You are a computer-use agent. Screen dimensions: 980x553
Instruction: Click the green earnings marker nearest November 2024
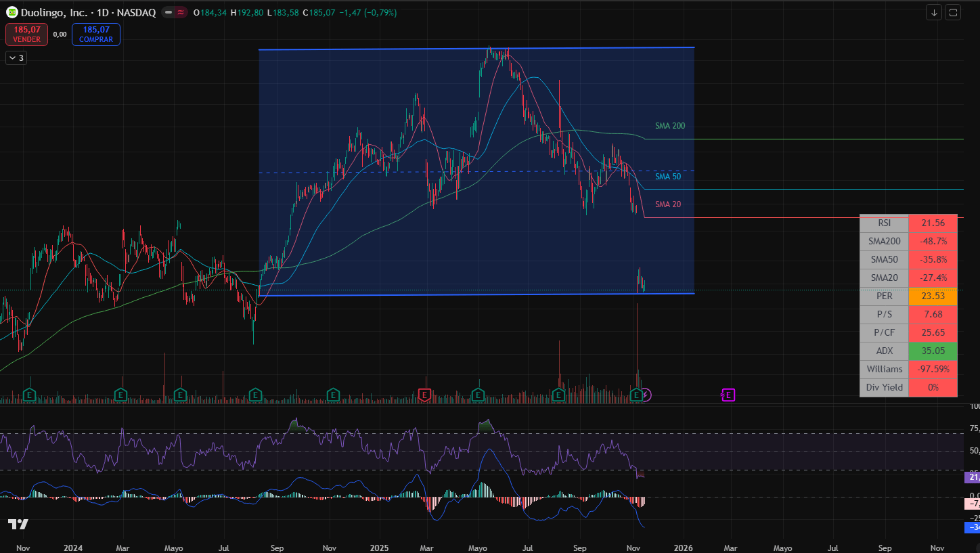[333, 395]
